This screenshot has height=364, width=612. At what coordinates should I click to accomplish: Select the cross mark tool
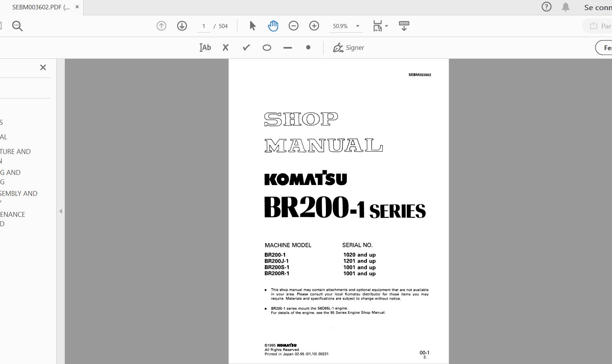(x=225, y=48)
